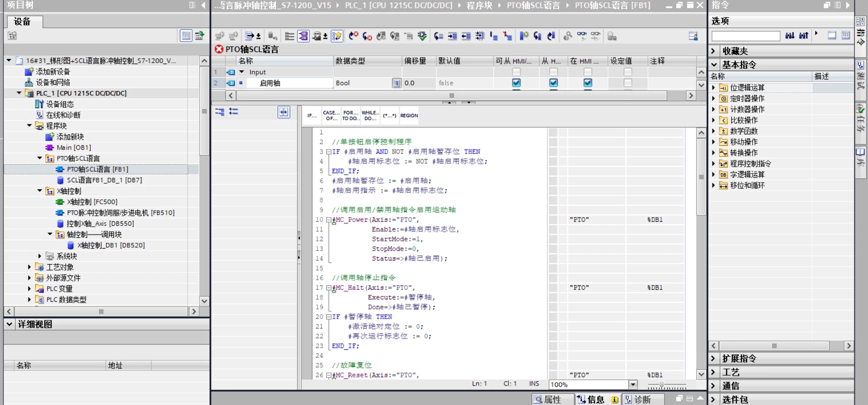Insert REGION template button
The width and height of the screenshot is (868, 405).
coord(409,116)
